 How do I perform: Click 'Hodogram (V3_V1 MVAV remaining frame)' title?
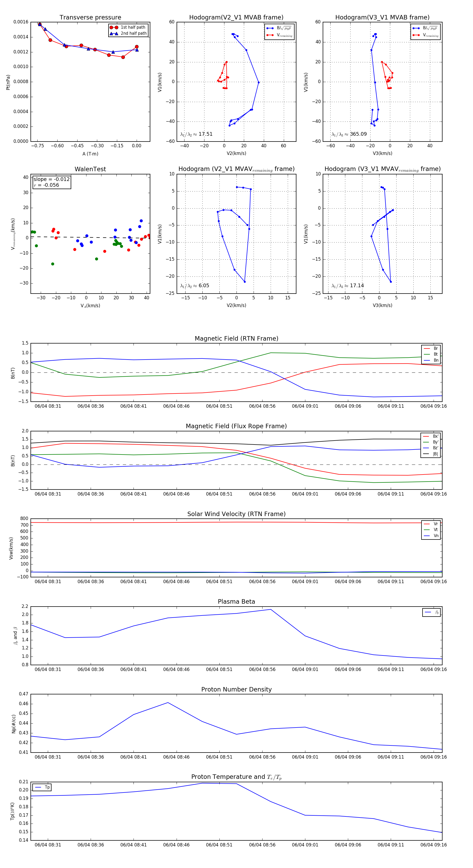tap(382, 169)
